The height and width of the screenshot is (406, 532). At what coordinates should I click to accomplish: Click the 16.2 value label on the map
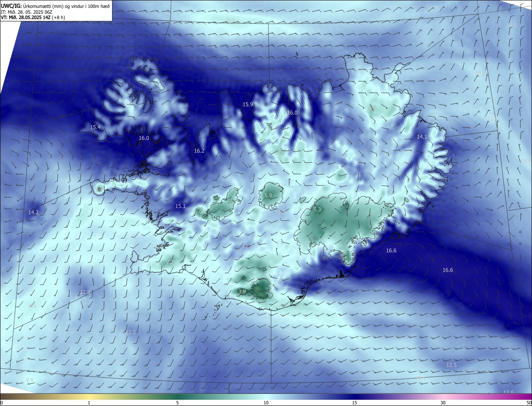(x=199, y=151)
